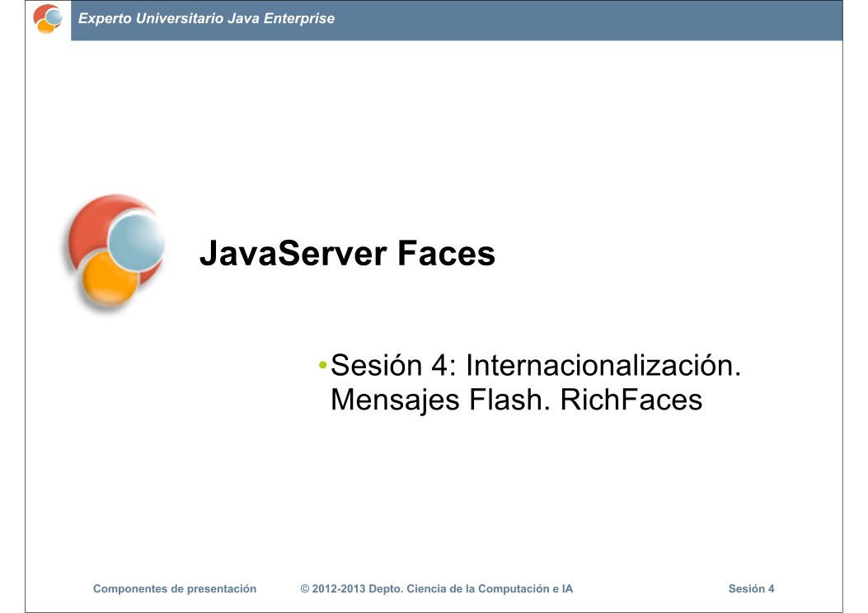Click the 'Experto Universitario Java Enterprise' header text
The width and height of the screenshot is (868, 613).
point(207,19)
